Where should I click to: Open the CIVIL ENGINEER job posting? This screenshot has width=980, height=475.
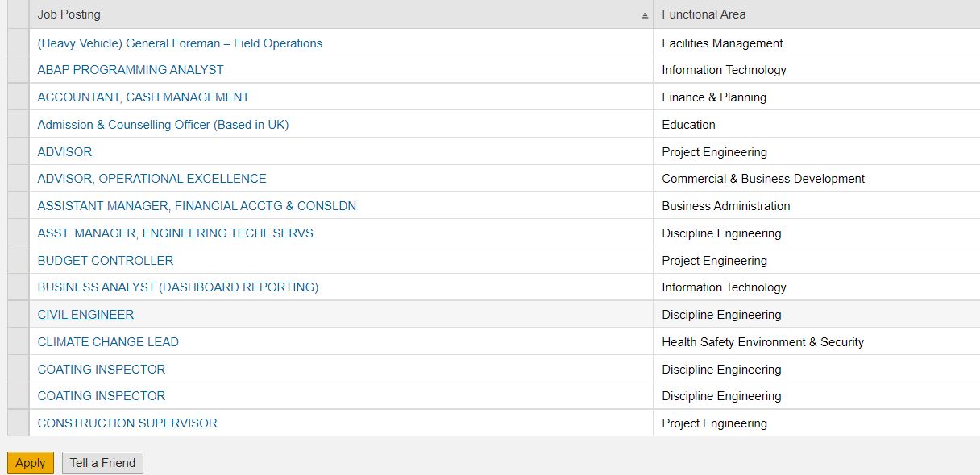(x=85, y=315)
